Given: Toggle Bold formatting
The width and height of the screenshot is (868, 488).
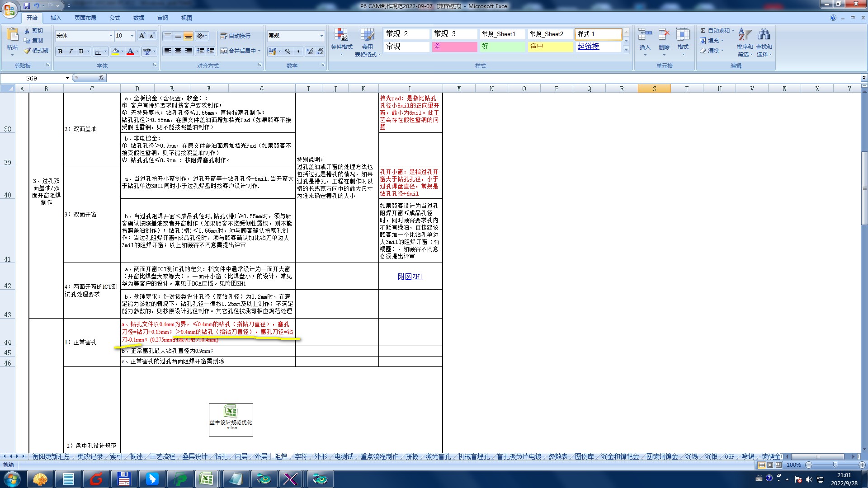Looking at the screenshot, I should coord(60,52).
